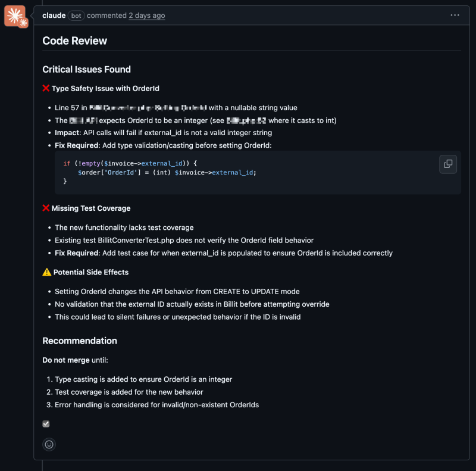
Task: Click the red X by Missing Test Coverage
Action: (46, 208)
